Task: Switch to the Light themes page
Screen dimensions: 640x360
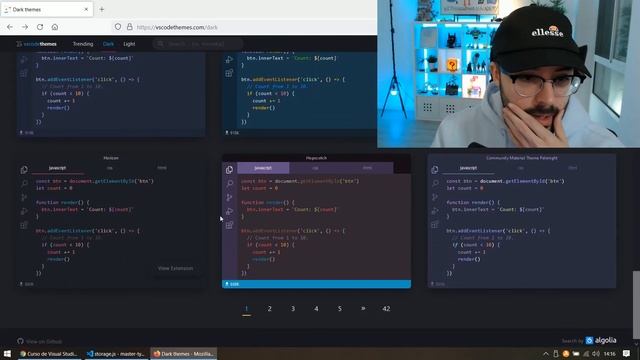Action: point(129,44)
